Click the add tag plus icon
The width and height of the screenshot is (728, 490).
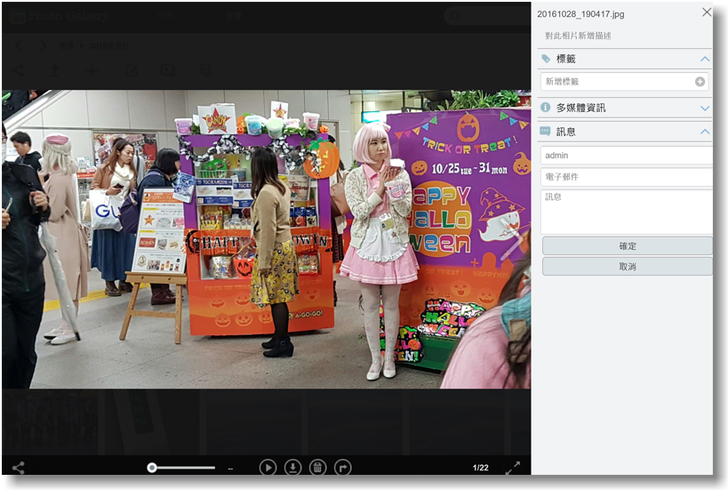click(700, 82)
